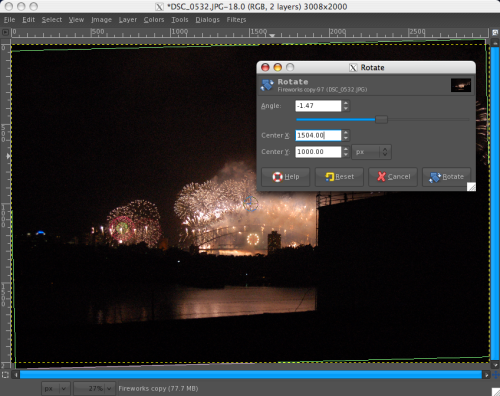Screen dimensions: 500x396
Task: Open the 27% zoom dropdown in status bar
Action: point(95,388)
